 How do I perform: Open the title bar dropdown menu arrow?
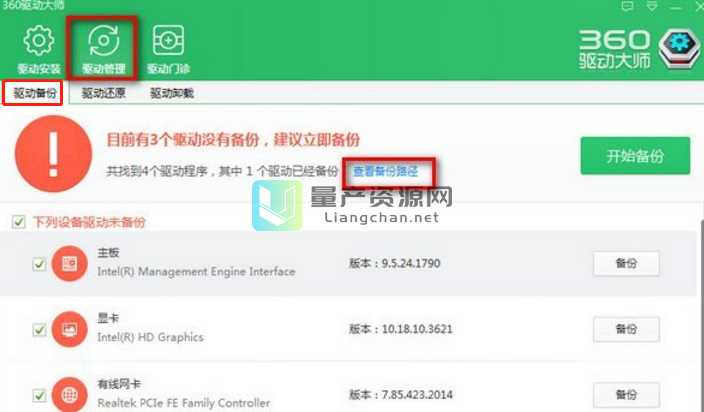pos(652,6)
